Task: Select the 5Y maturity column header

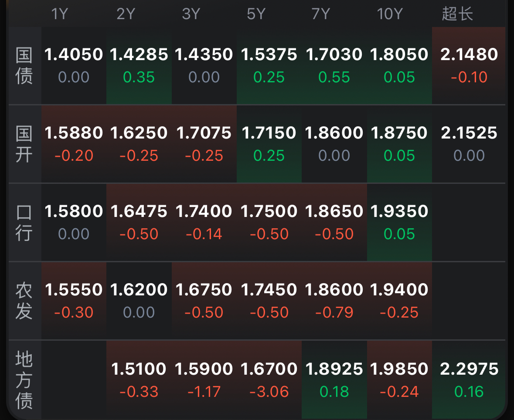Action: pos(256,14)
